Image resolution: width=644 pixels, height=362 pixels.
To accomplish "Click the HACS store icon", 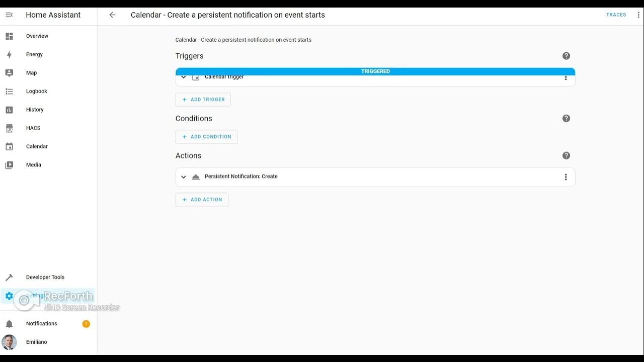I will click(x=9, y=128).
